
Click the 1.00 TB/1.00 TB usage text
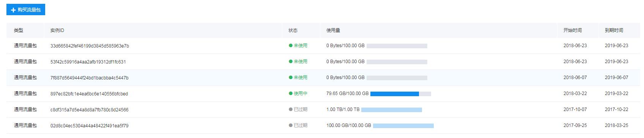(343, 109)
